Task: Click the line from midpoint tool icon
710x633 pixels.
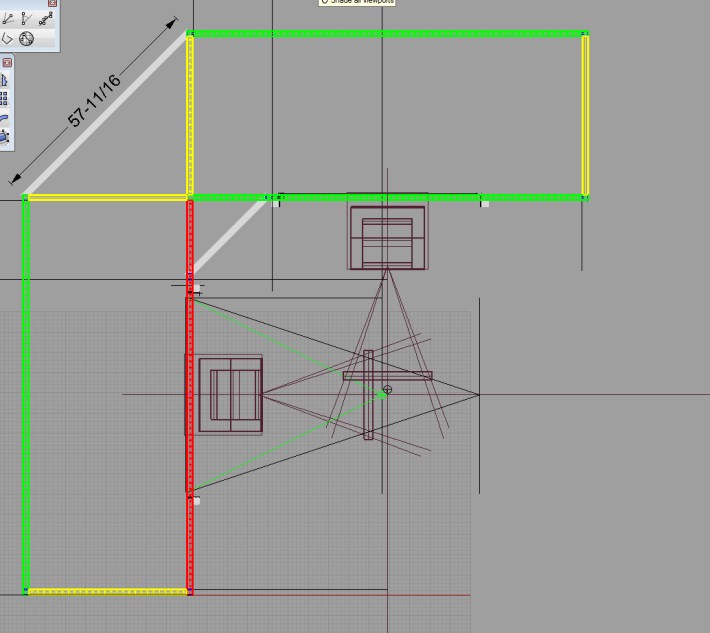Action: 27,18
